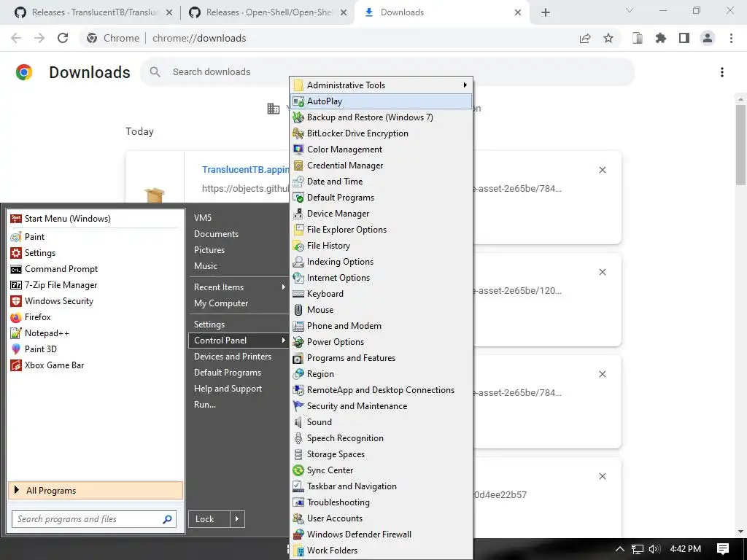Open Paint 3D from the start menu
This screenshot has width=747, height=560.
(96, 349)
